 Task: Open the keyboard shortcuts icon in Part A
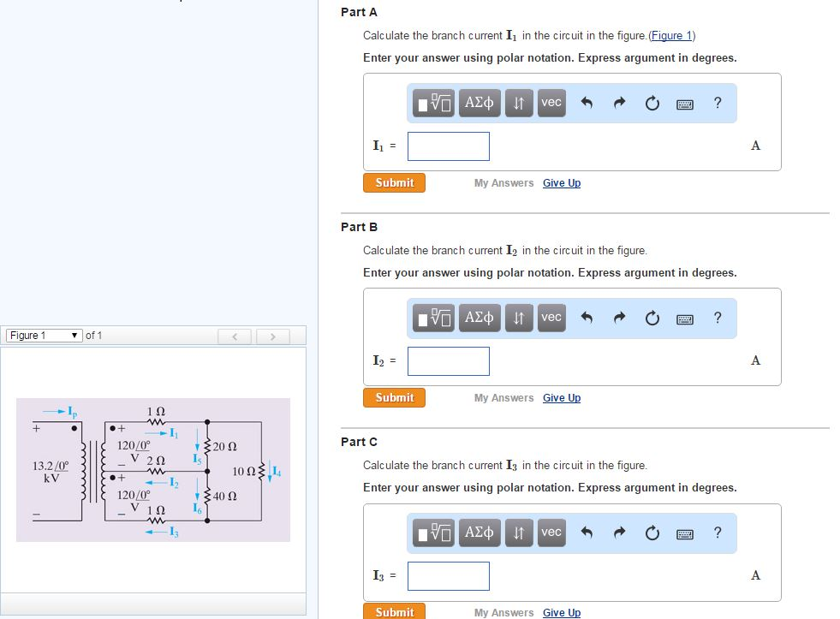(x=684, y=103)
